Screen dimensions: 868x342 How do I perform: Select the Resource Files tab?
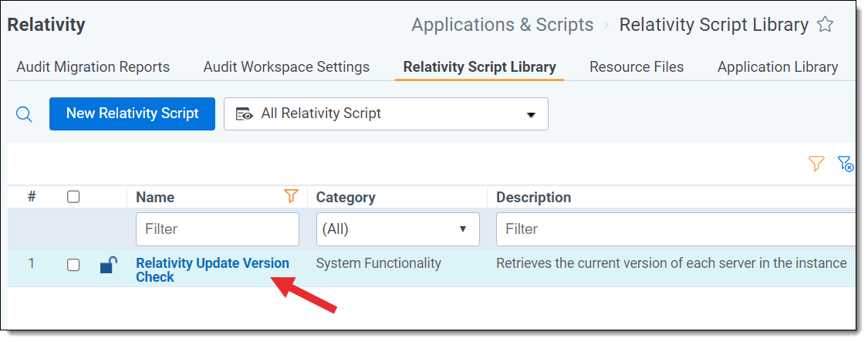click(637, 67)
